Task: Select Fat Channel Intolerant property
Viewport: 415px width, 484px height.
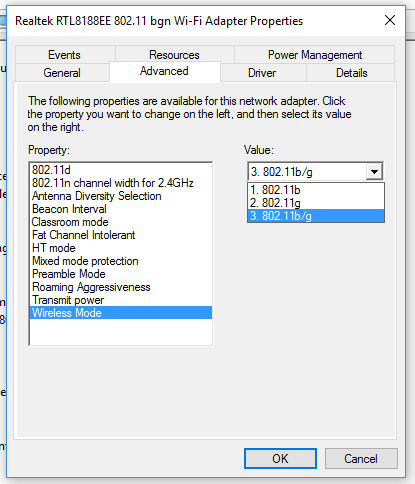Action: 121,235
